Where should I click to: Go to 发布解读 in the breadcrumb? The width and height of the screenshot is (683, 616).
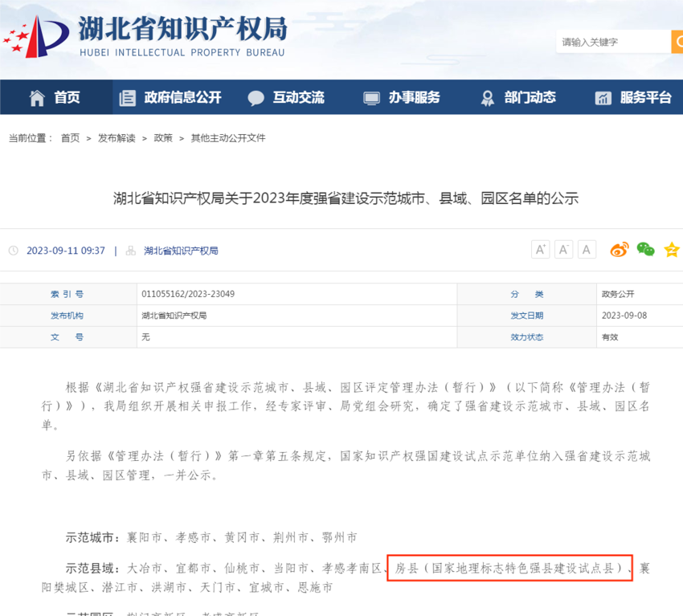(x=117, y=138)
